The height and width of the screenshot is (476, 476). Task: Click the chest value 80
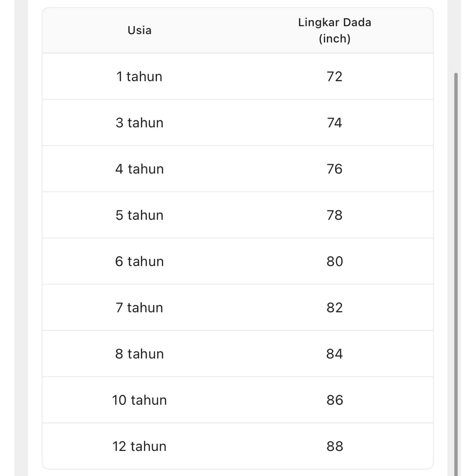click(335, 261)
